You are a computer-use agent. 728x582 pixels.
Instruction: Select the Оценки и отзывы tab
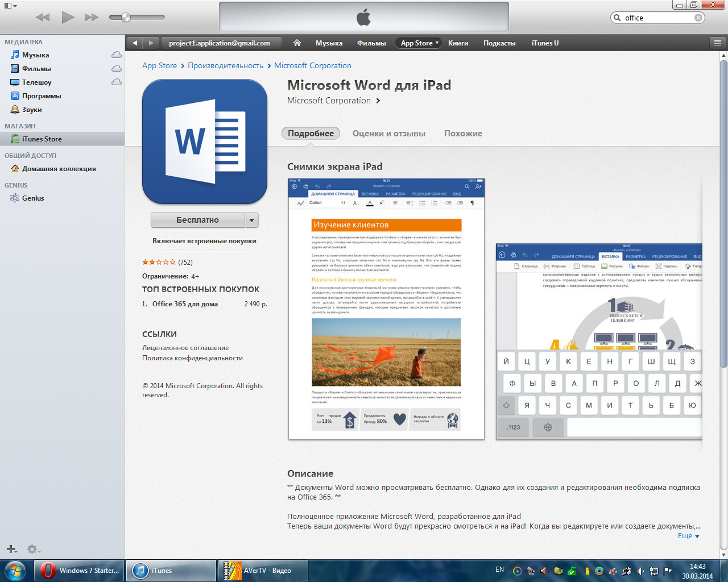pyautogui.click(x=389, y=134)
